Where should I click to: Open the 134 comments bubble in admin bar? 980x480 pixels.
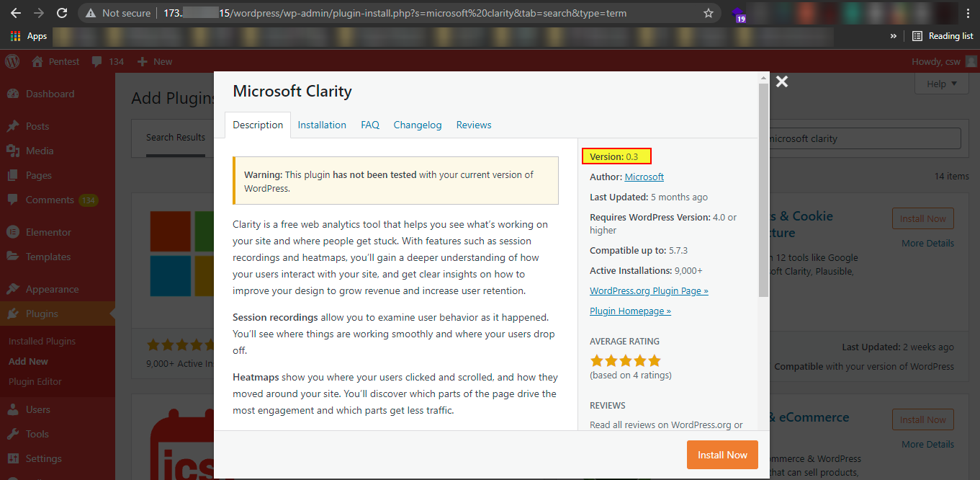(x=108, y=61)
